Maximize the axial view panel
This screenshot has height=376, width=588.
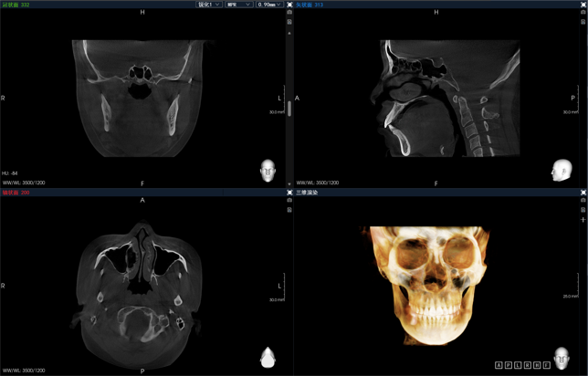point(290,193)
